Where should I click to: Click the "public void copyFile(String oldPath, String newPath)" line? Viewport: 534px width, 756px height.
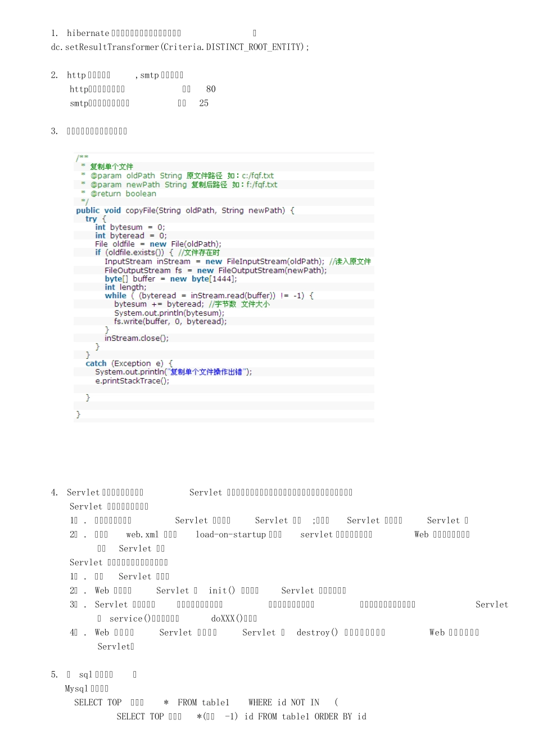click(185, 210)
